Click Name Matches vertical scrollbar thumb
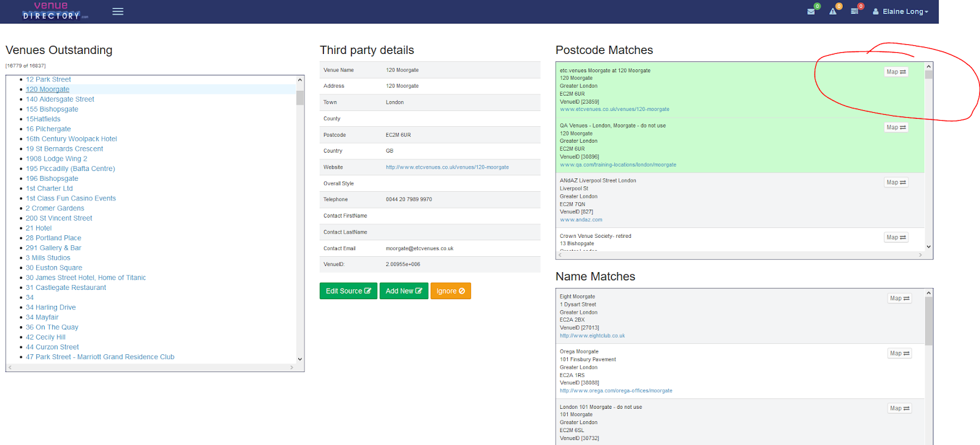 [x=929, y=322]
